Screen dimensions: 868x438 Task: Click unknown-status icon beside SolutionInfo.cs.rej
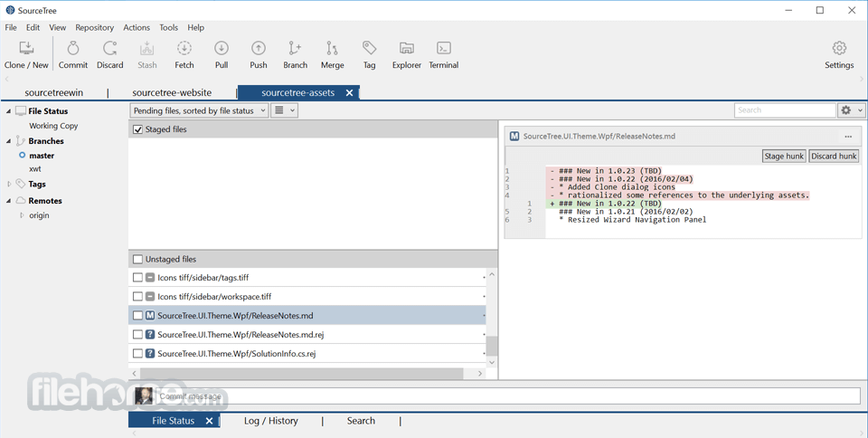pos(150,353)
